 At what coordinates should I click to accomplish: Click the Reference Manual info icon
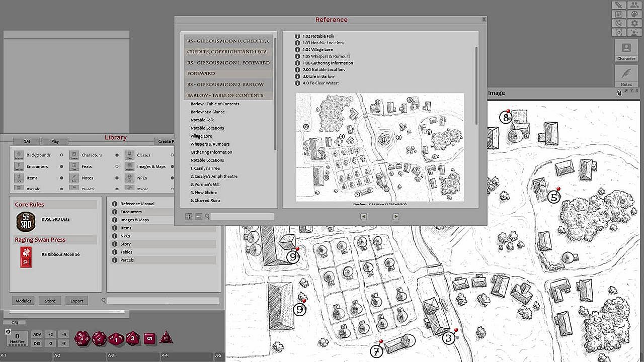114,204
